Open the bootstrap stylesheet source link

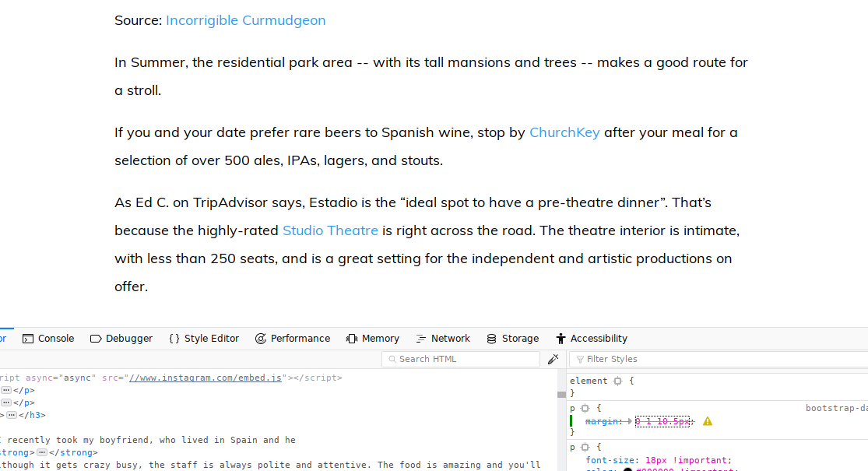coord(836,409)
